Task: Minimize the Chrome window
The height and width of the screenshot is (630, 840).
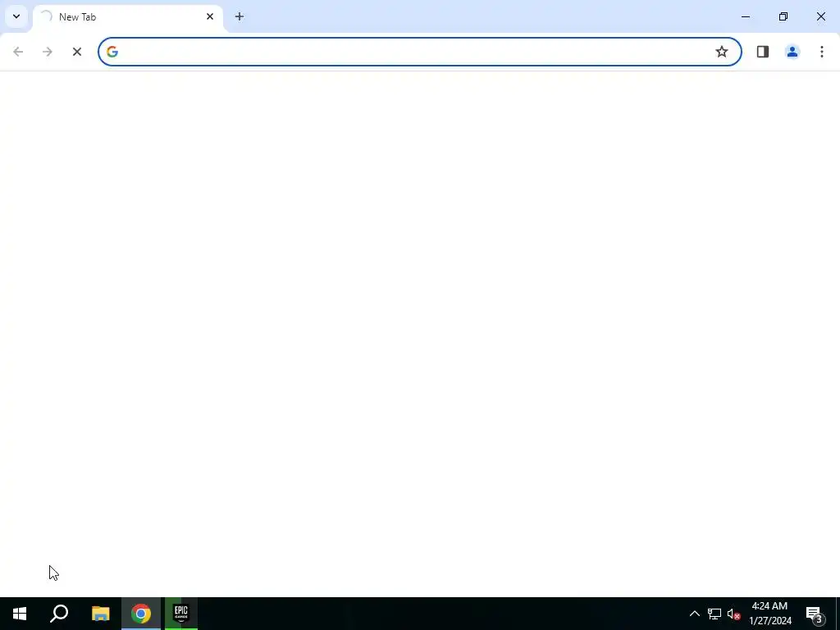Action: [x=746, y=16]
